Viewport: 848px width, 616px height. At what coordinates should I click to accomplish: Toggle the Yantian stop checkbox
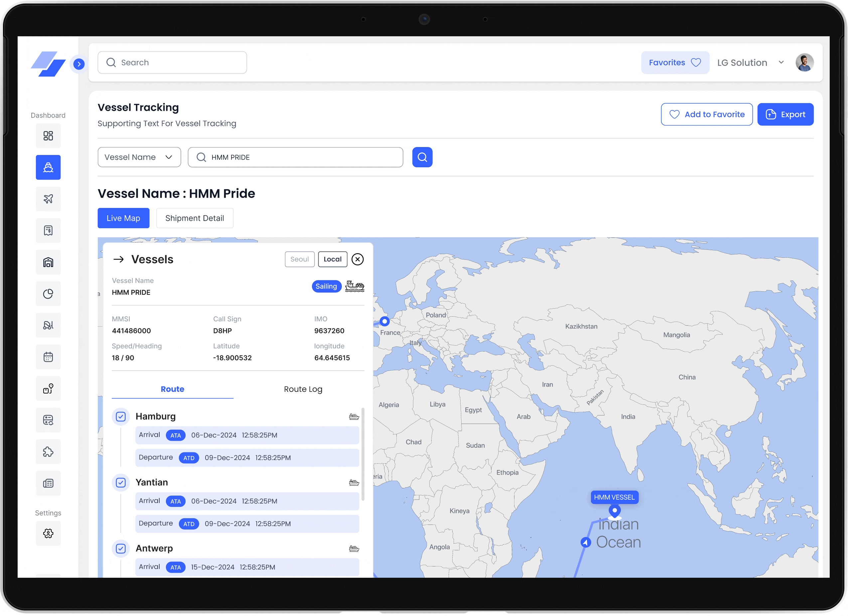click(x=120, y=483)
